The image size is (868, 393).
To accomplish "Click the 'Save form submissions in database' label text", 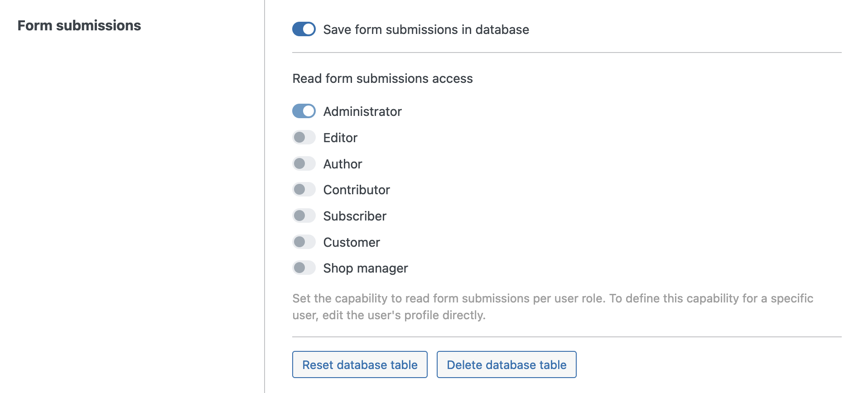I will coord(426,30).
